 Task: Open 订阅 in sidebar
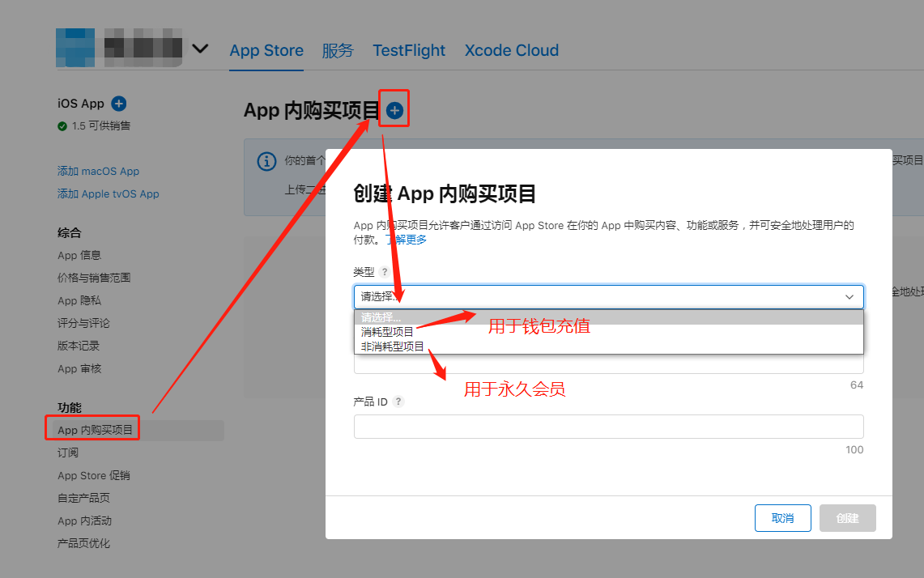coord(68,453)
